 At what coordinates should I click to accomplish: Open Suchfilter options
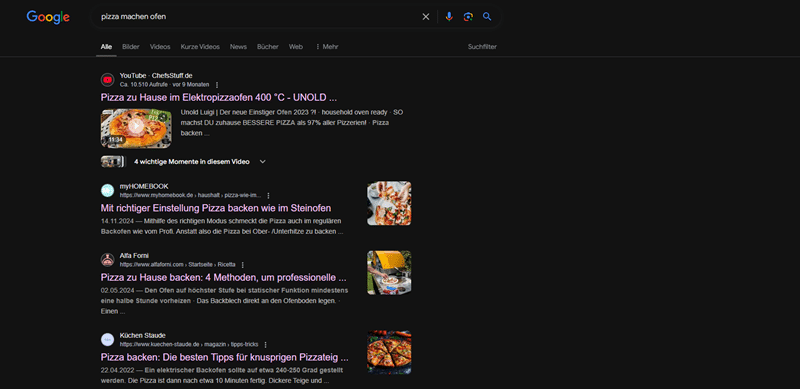tap(482, 46)
